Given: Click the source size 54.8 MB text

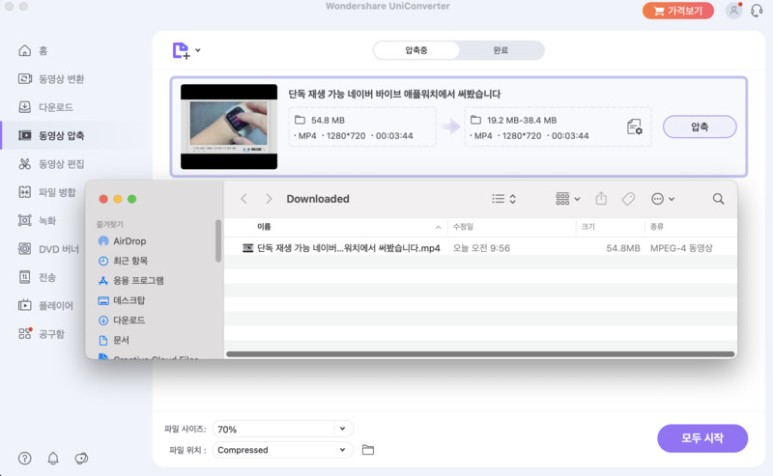Looking at the screenshot, I should pos(328,120).
